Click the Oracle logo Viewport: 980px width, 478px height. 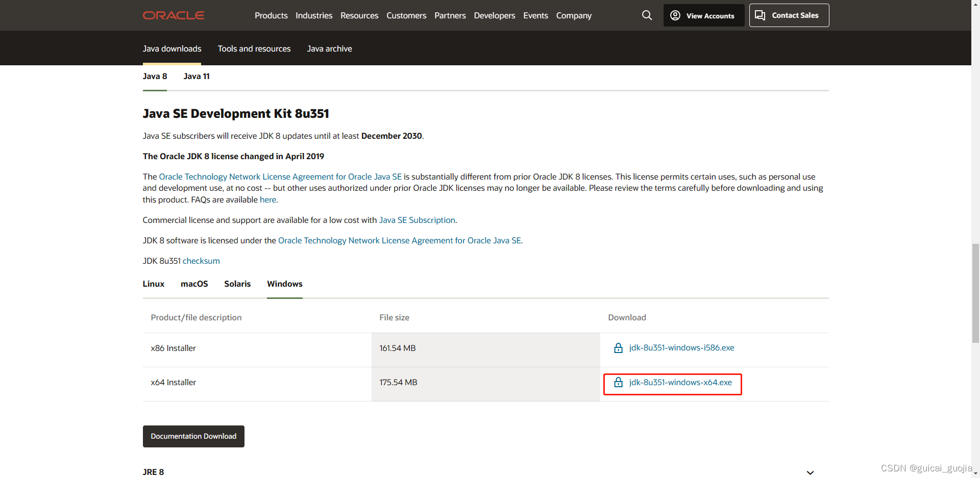173,15
